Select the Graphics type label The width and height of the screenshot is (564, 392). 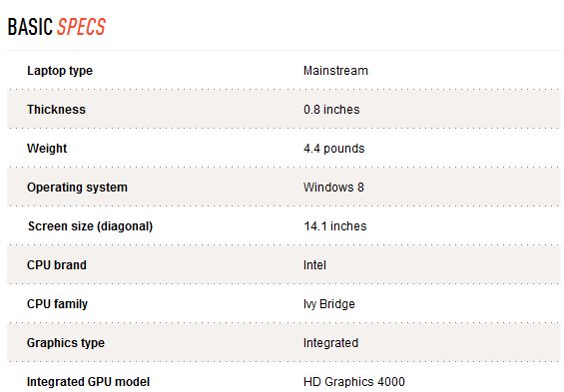click(x=66, y=343)
